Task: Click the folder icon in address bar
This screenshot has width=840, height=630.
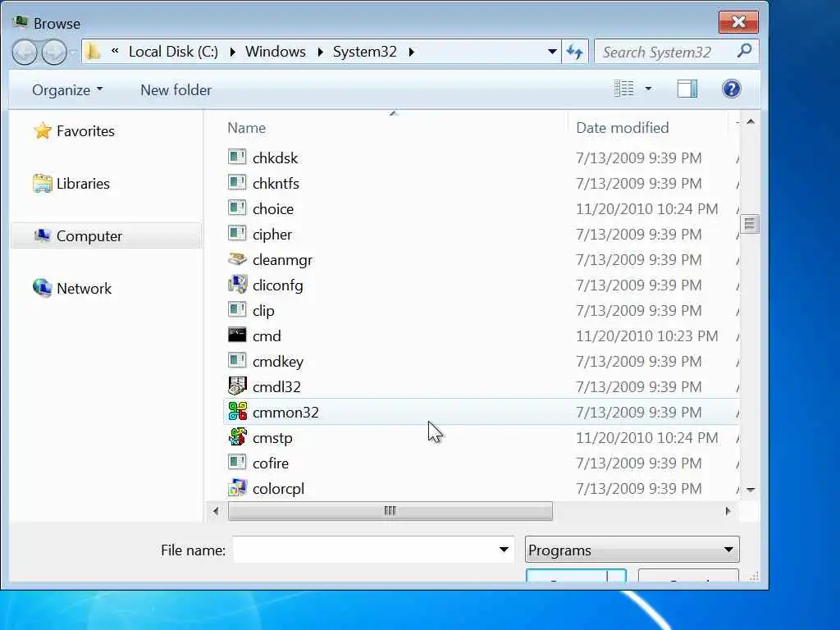Action: [94, 52]
